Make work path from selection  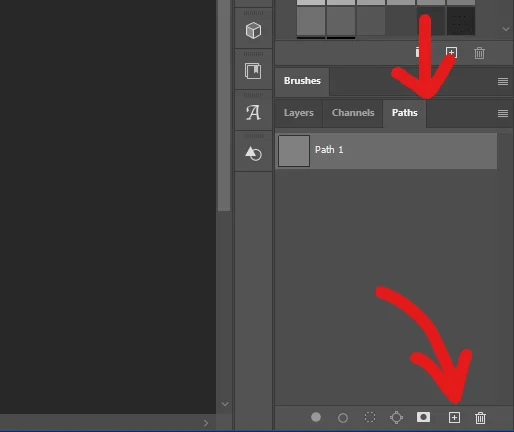(396, 417)
